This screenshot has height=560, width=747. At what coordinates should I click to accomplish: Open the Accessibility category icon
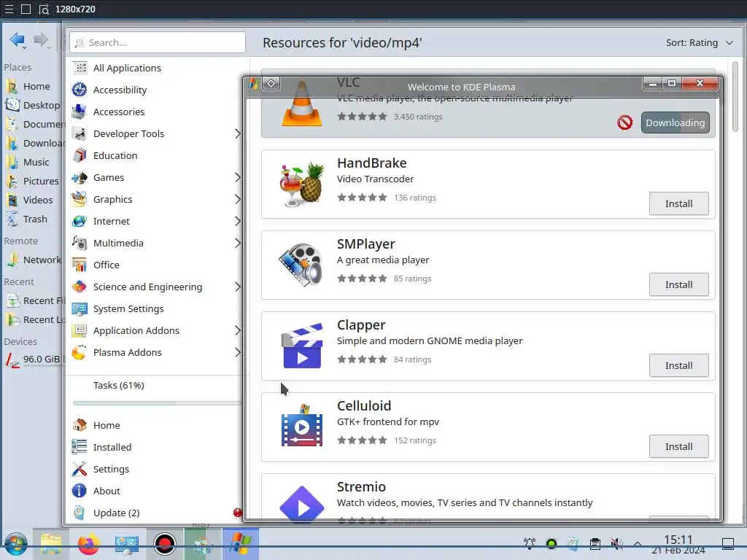pyautogui.click(x=79, y=90)
